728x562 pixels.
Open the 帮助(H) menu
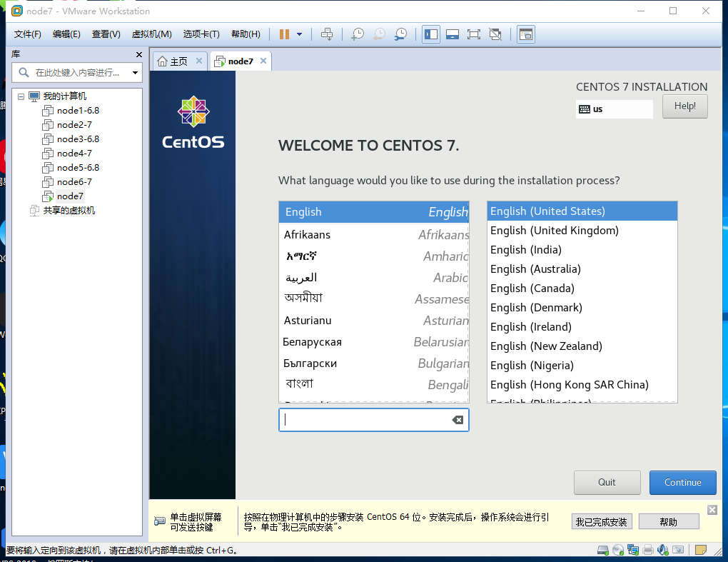pyautogui.click(x=246, y=34)
